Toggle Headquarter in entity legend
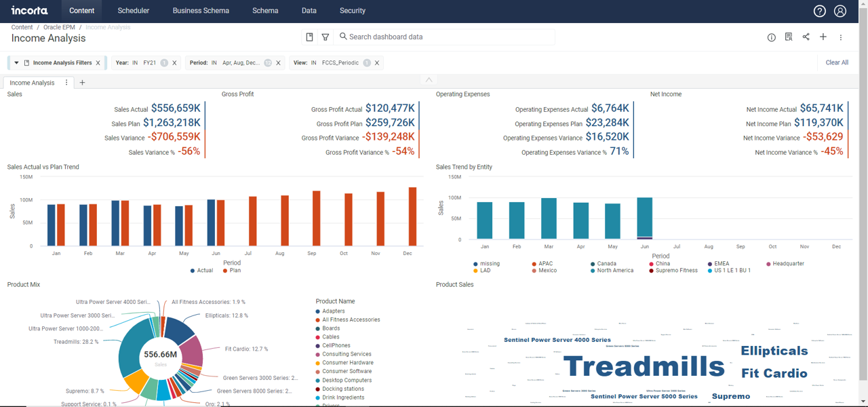The height and width of the screenshot is (407, 868). 785,263
